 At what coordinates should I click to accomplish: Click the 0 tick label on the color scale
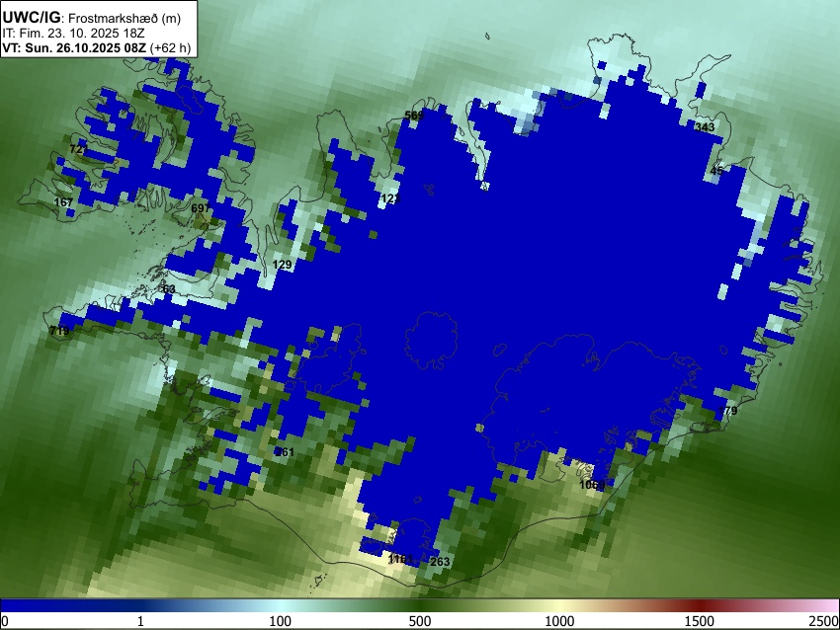coord(5,621)
